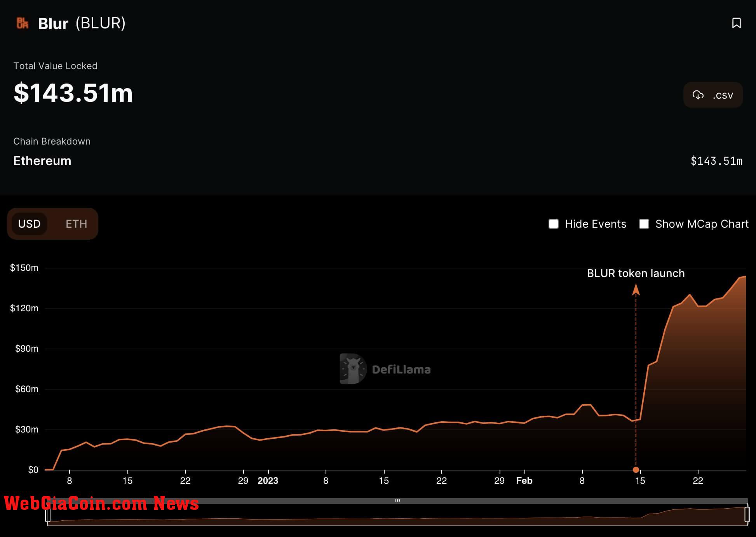Enable the Show MCap Chart checkbox

(644, 224)
